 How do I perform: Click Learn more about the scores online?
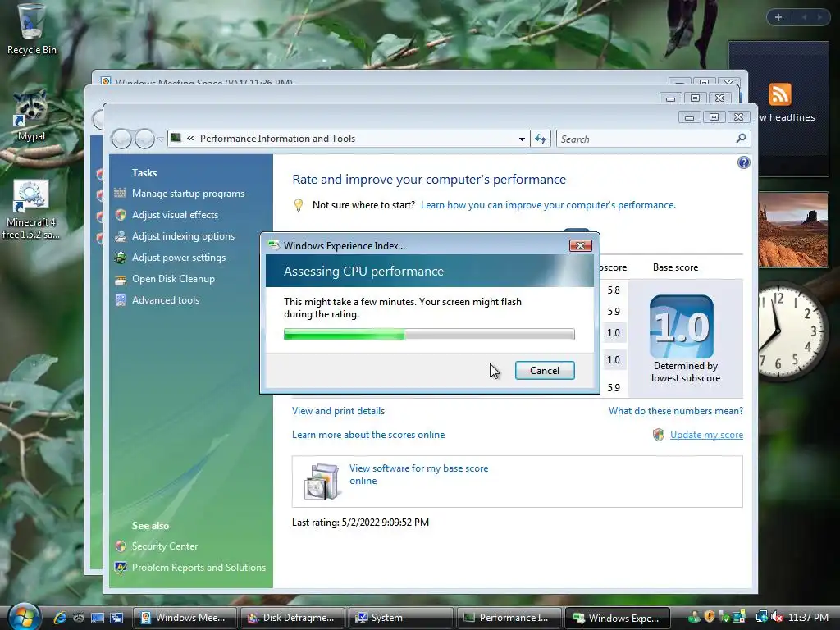pyautogui.click(x=368, y=435)
